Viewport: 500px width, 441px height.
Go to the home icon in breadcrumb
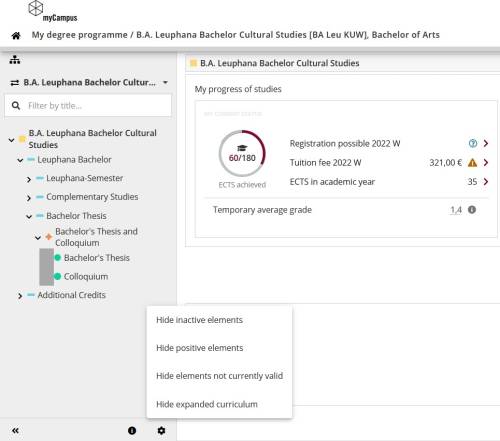coord(16,36)
